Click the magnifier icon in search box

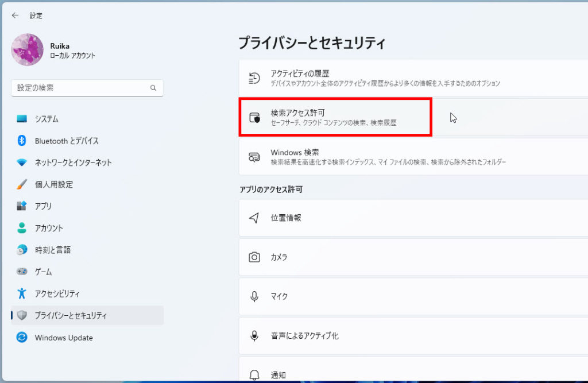[x=153, y=88]
